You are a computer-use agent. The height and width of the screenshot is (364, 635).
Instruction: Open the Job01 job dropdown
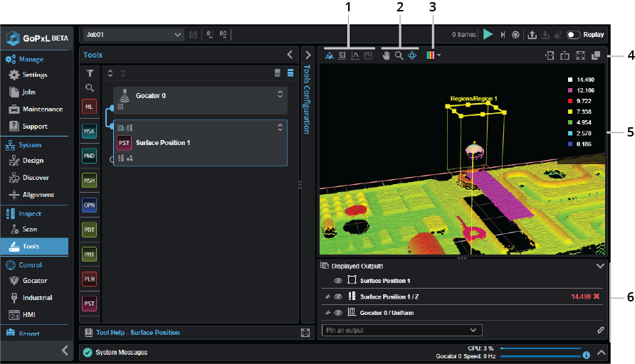[x=134, y=34]
